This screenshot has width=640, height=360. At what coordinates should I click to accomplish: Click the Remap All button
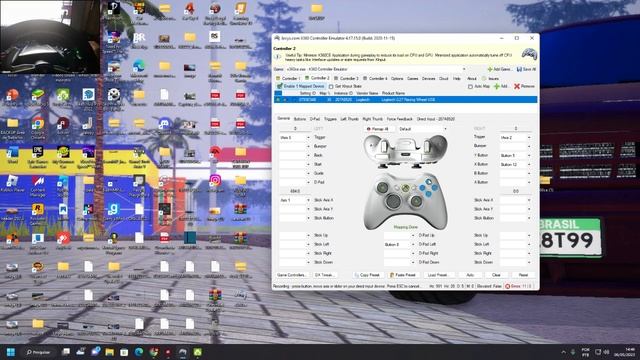(x=378, y=129)
